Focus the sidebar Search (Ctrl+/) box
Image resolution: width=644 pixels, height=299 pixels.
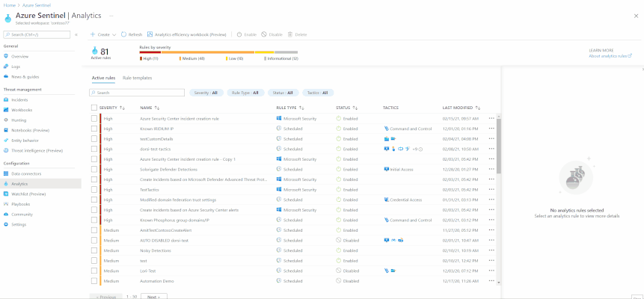[x=38, y=35]
